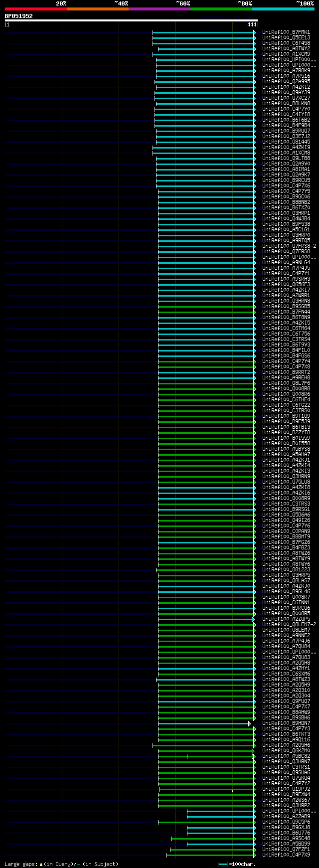Image resolution: width=319 pixels, height=868 pixels.
Task: Select hit UniRef100_C6THE4
Action: pos(286,400)
